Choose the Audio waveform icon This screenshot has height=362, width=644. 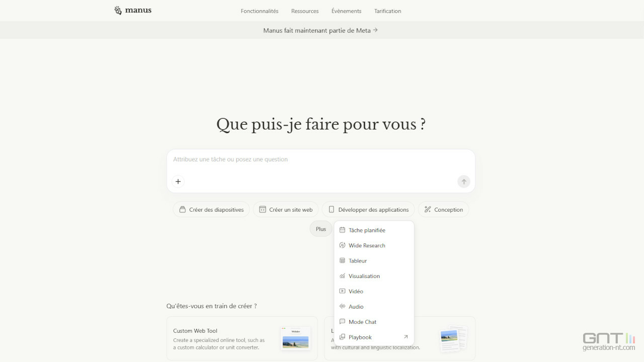point(342,307)
